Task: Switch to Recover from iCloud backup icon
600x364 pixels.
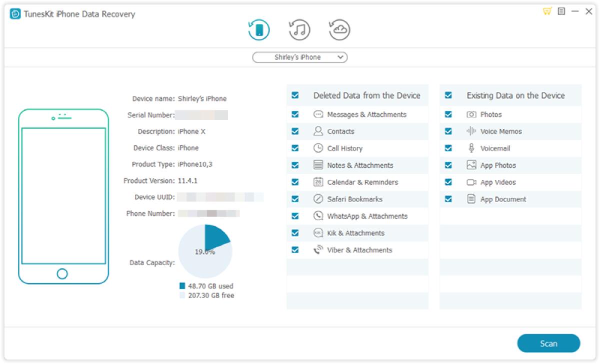Action: pos(340,30)
